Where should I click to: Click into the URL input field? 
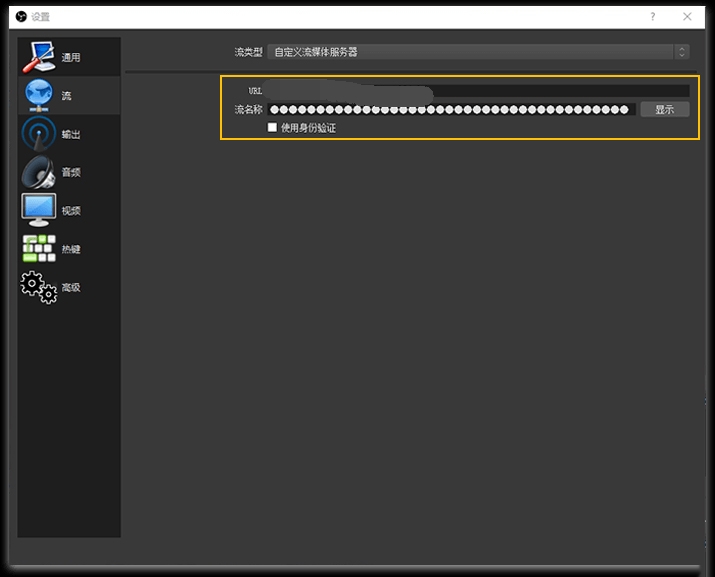pos(478,91)
